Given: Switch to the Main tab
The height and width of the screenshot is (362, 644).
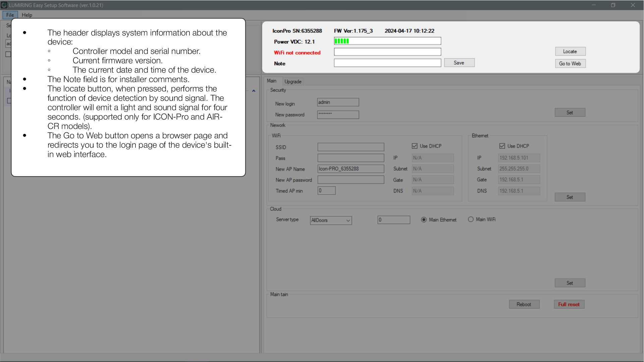Looking at the screenshot, I should pos(272,81).
